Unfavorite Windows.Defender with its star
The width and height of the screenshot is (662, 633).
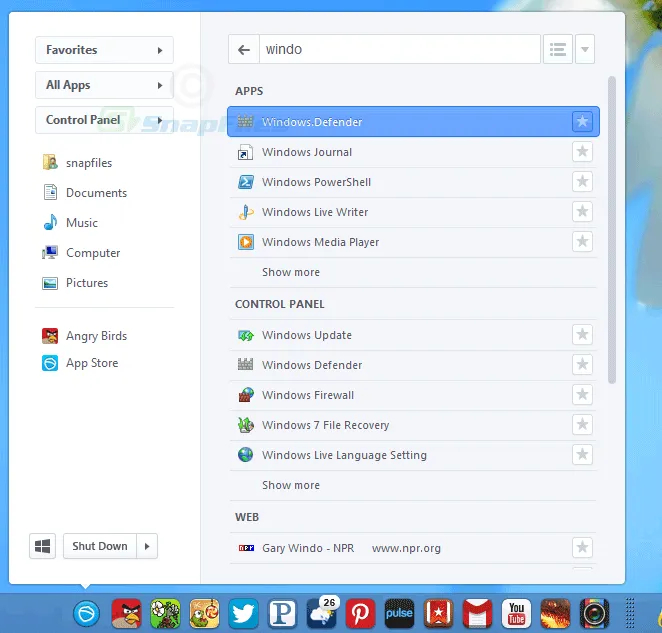pos(582,122)
